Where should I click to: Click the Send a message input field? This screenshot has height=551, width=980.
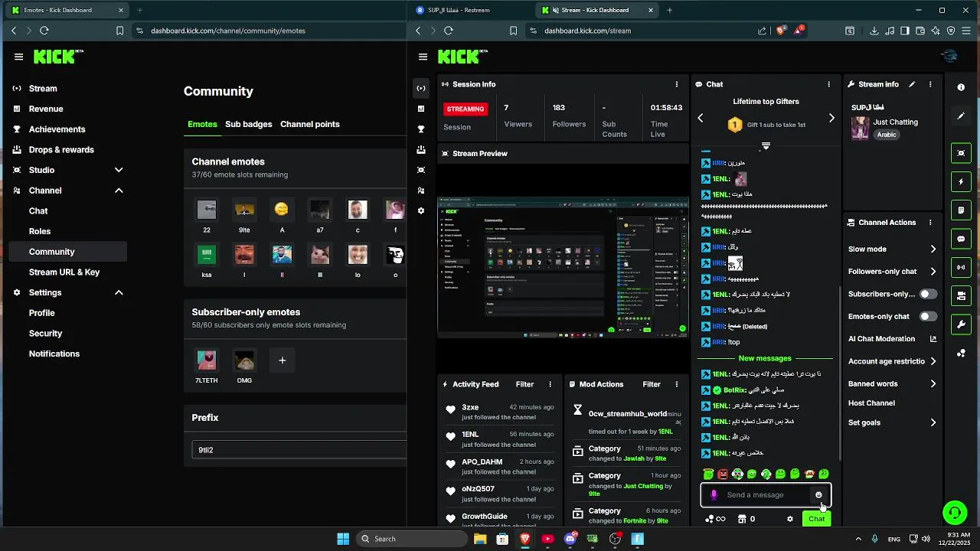click(766, 495)
